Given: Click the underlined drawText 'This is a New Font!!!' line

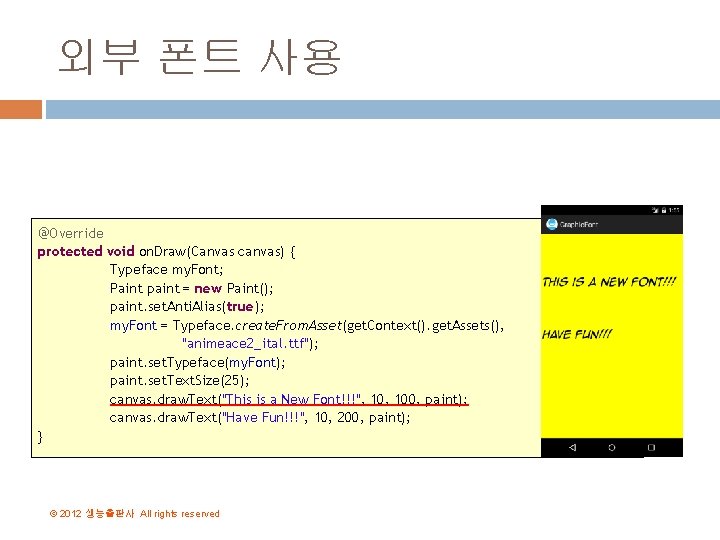Looking at the screenshot, I should tap(289, 399).
